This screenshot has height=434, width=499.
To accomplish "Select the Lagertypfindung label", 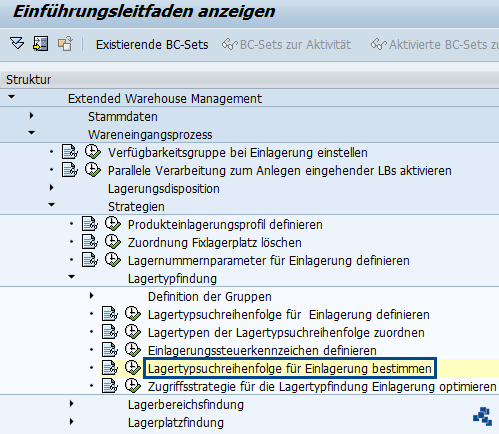I will [172, 279].
